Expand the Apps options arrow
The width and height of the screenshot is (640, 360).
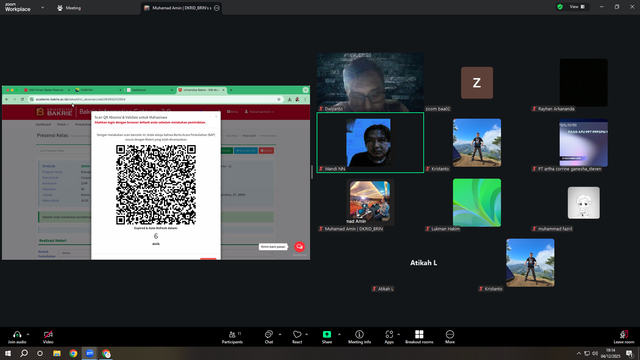[398, 334]
